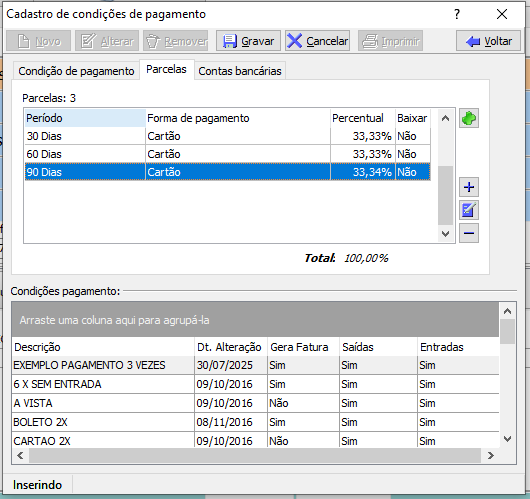
Task: Select the 6 X SEM ENTRADA row
Action: [255, 384]
